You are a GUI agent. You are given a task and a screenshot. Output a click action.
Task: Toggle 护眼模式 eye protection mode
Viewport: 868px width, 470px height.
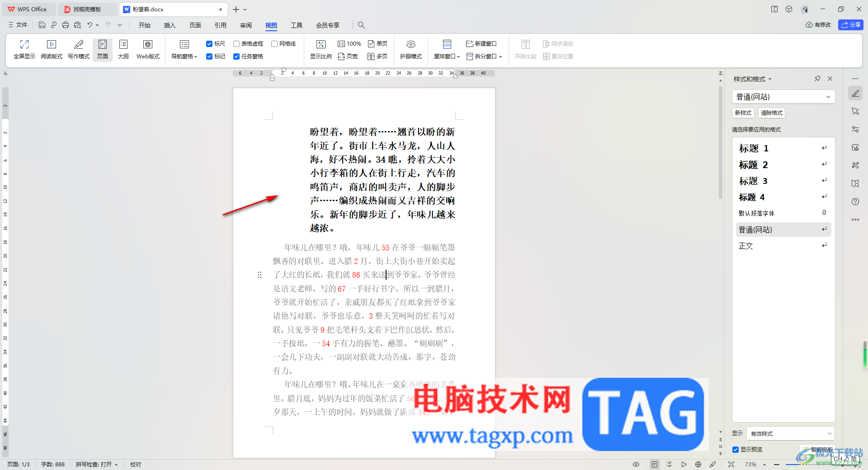[x=410, y=50]
